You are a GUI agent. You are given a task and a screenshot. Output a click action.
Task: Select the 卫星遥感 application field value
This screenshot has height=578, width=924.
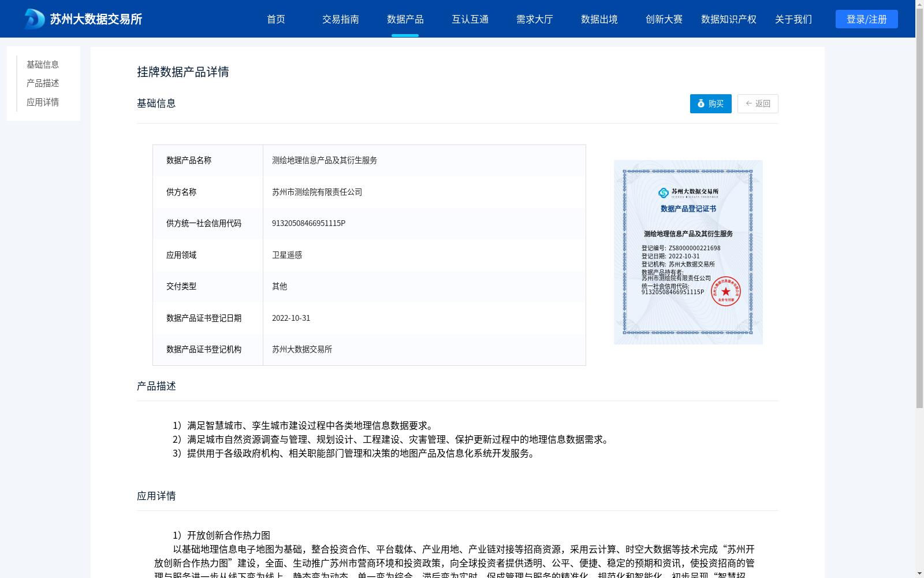click(287, 255)
